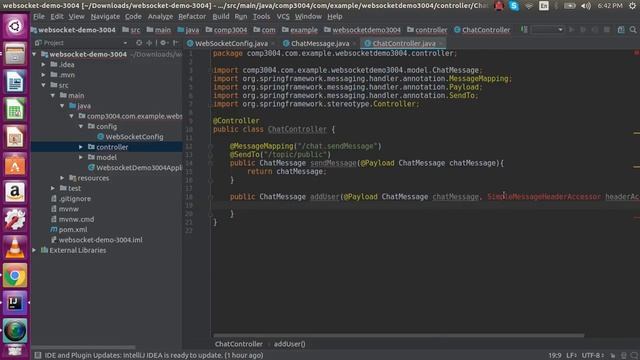Expand the resources folder
The height and width of the screenshot is (360, 640).
tap(62, 178)
